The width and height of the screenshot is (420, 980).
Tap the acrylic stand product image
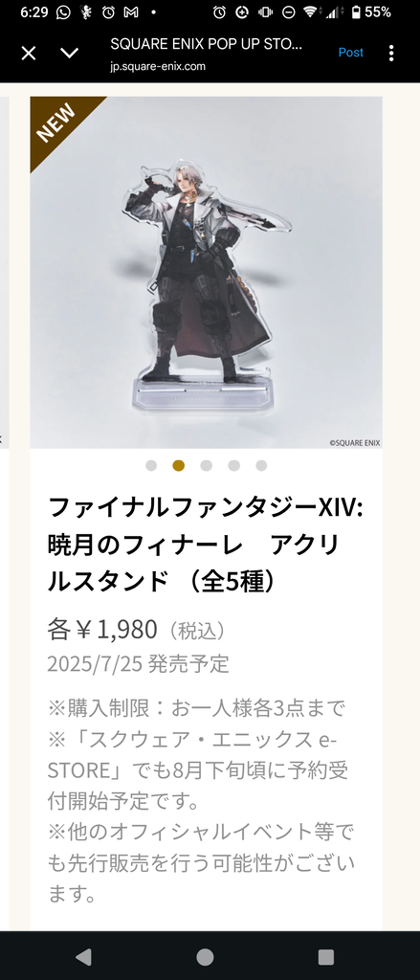pos(207,273)
